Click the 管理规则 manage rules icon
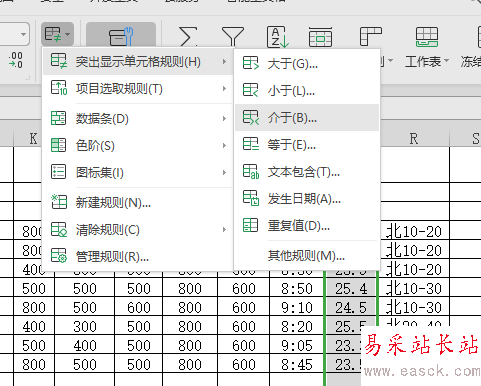This screenshot has height=386, width=481. click(59, 256)
